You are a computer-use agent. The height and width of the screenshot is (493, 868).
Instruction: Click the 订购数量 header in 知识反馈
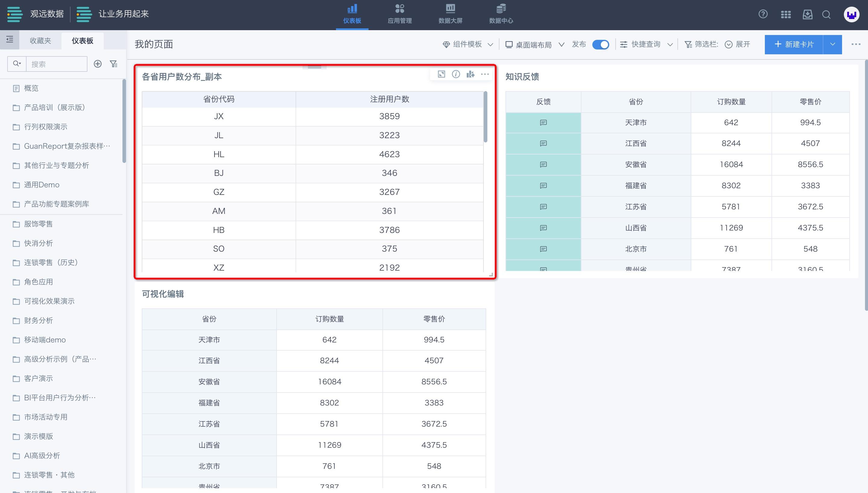pyautogui.click(x=731, y=102)
